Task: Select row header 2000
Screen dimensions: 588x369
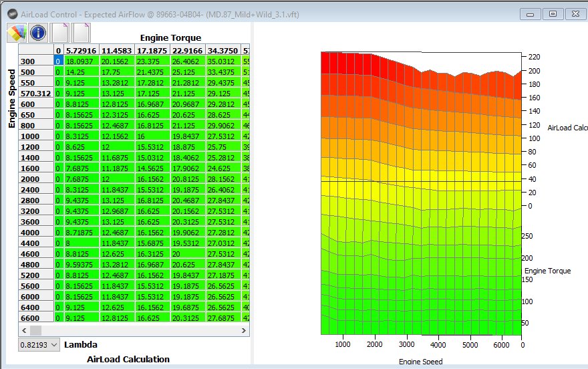Action: [x=36, y=179]
